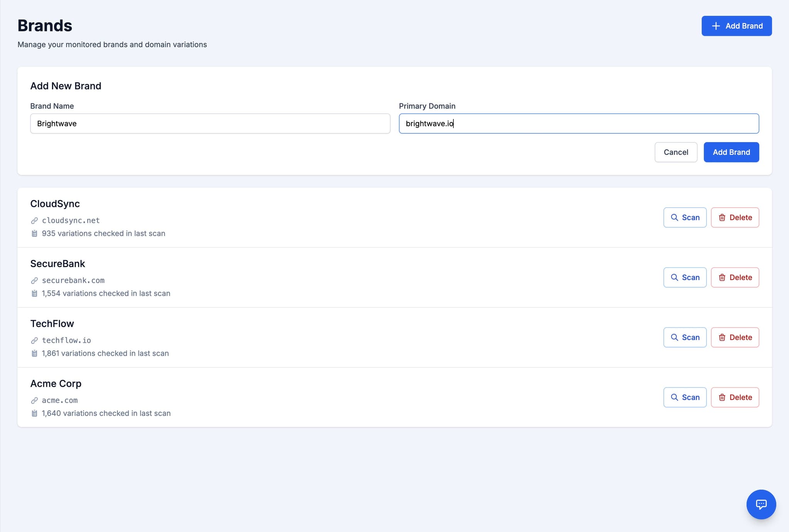Click the link icon beside cloudsync.net

point(34,220)
